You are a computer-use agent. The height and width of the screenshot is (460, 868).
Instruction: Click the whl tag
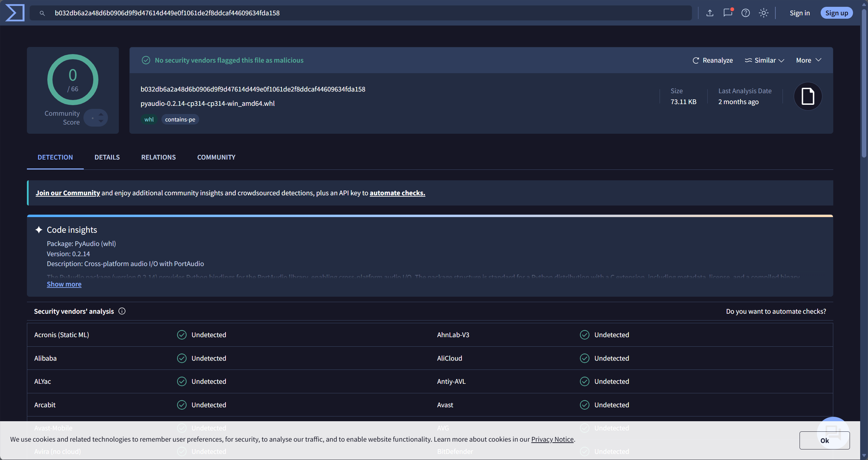coord(149,119)
